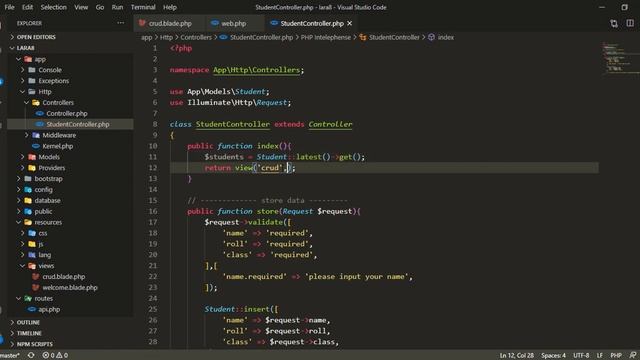Image resolution: width=640 pixels, height=360 pixels.
Task: Open the Go menu
Action: click(100, 7)
